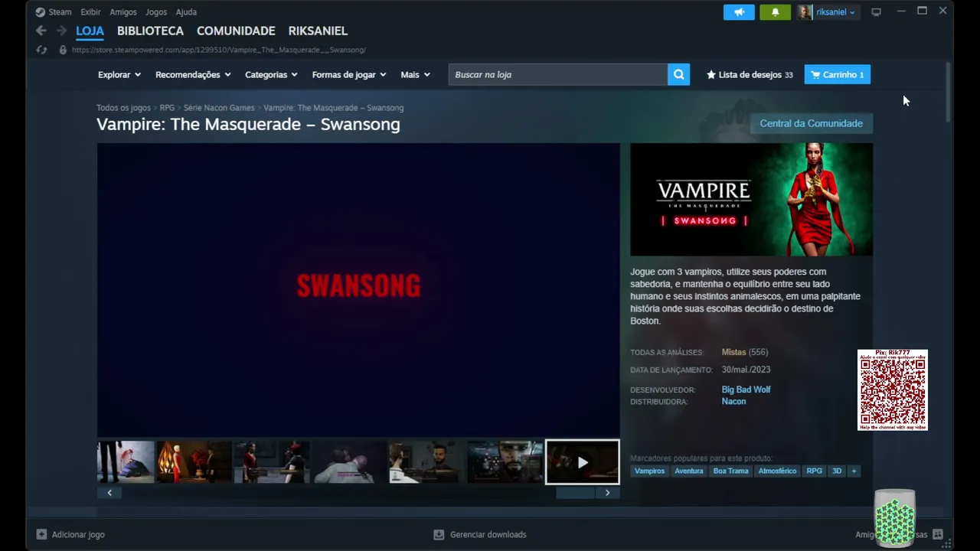This screenshot has height=551, width=980.
Task: Select the Aventura tag
Action: click(688, 471)
